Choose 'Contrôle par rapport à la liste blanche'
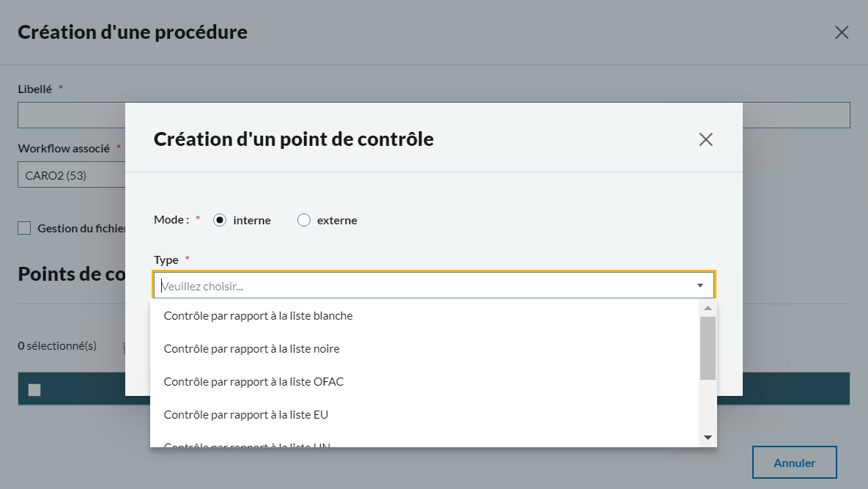The width and height of the screenshot is (868, 489). coord(258,316)
